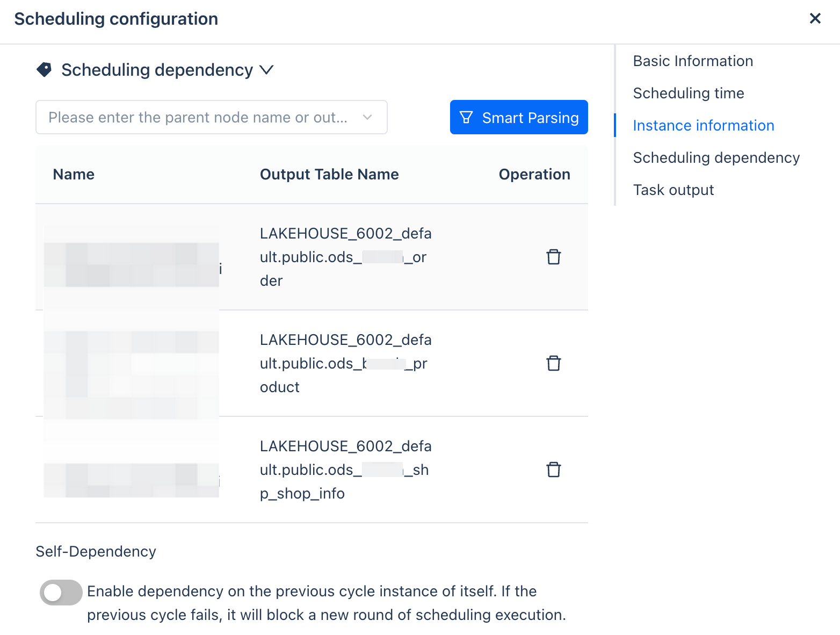Viewport: 840px width, 635px height.
Task: Click the Output Table Name column header
Action: click(x=329, y=175)
